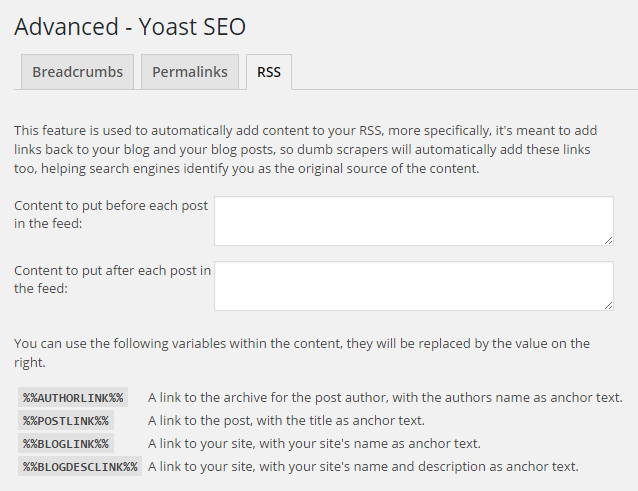Image resolution: width=638 pixels, height=491 pixels.
Task: Open the Permalinks tab
Action: tap(190, 72)
